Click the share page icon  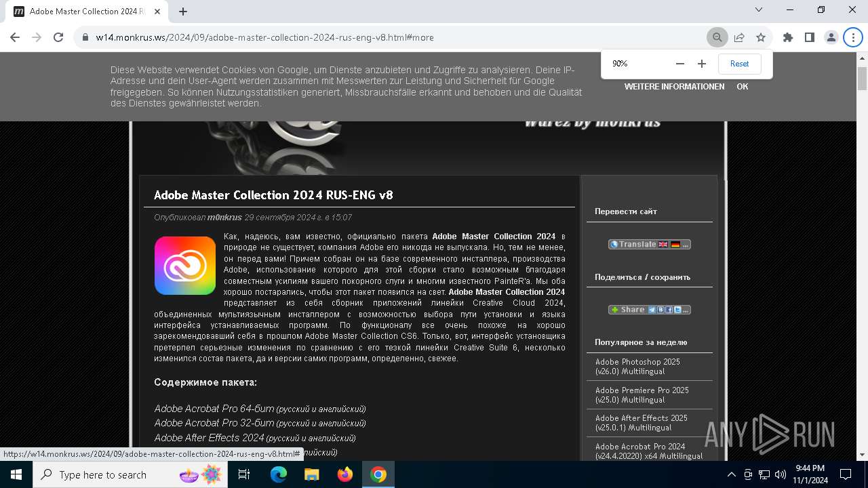coord(739,37)
